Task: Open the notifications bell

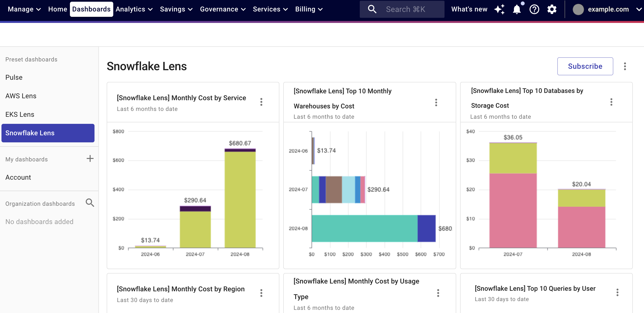Action: [517, 9]
